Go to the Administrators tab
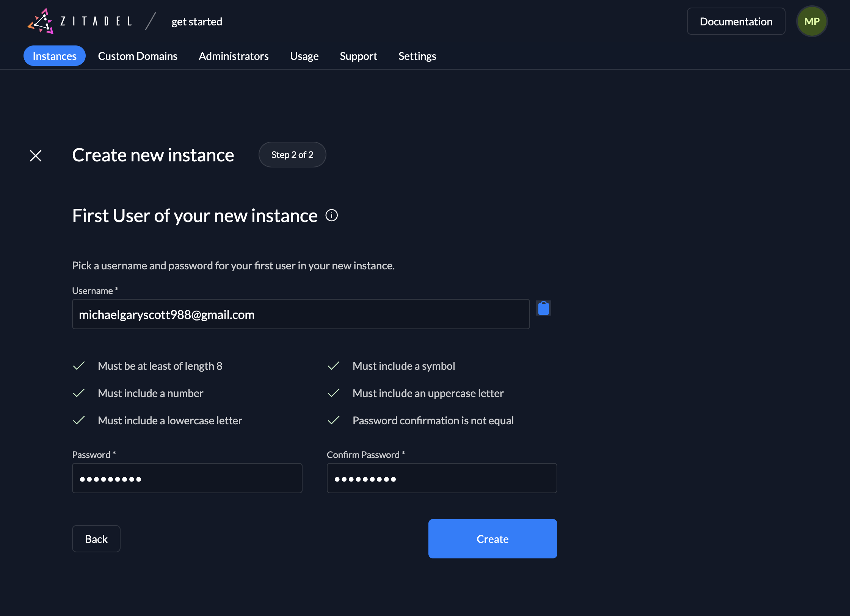The image size is (850, 616). pyautogui.click(x=234, y=56)
